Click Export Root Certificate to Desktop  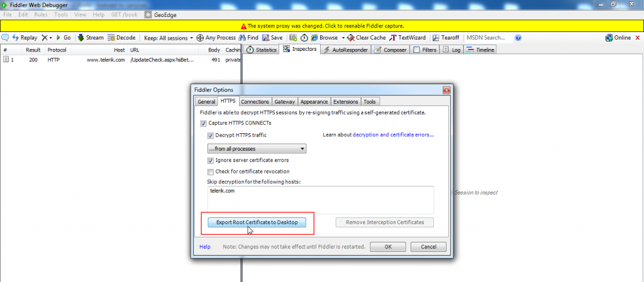point(257,222)
